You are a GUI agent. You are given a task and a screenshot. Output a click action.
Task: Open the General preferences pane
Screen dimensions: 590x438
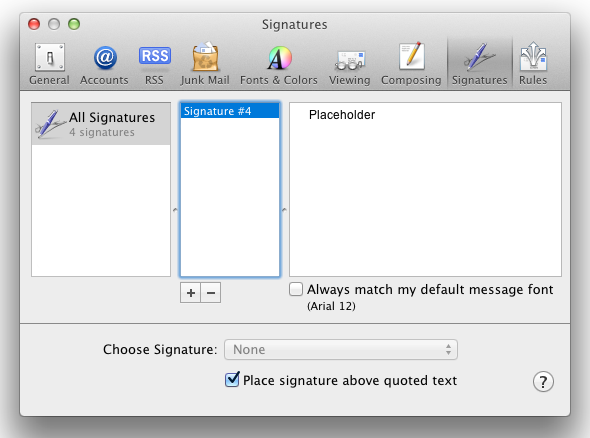[x=49, y=64]
